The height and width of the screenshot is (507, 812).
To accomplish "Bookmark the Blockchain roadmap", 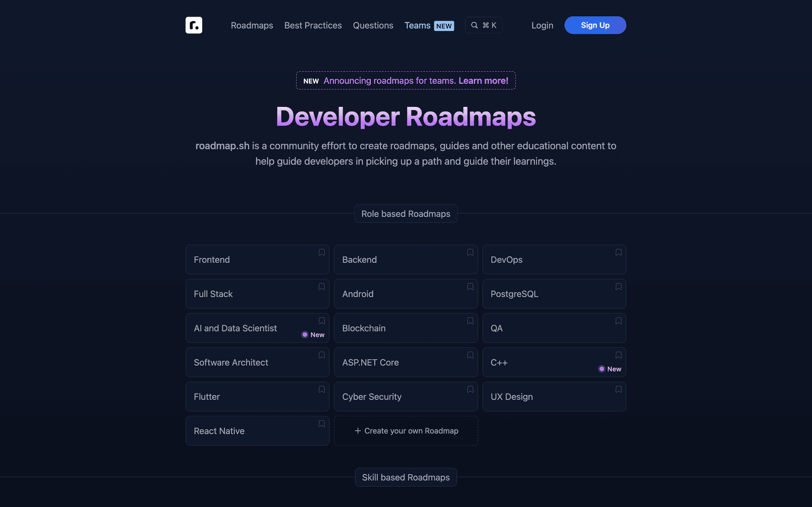I will 470,321.
